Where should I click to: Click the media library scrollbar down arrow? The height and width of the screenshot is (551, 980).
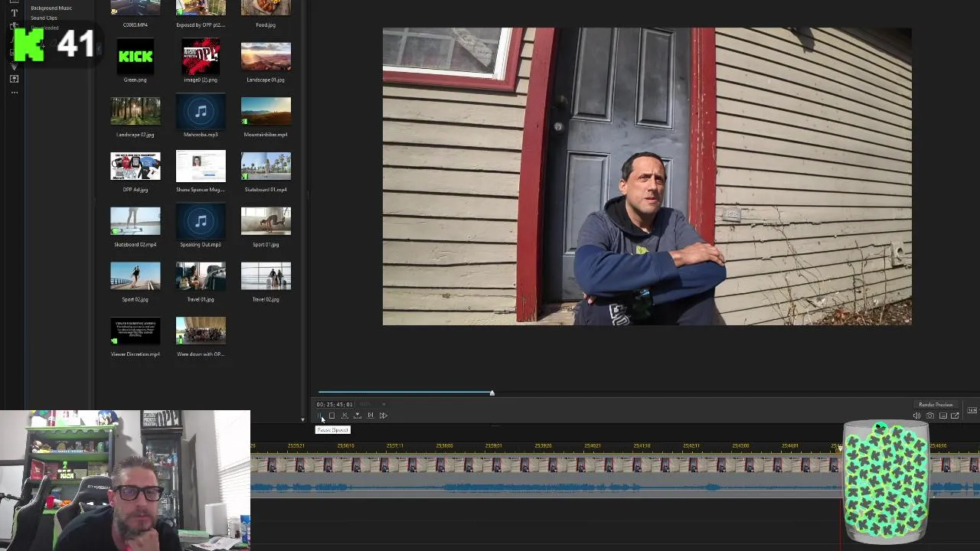tap(302, 420)
